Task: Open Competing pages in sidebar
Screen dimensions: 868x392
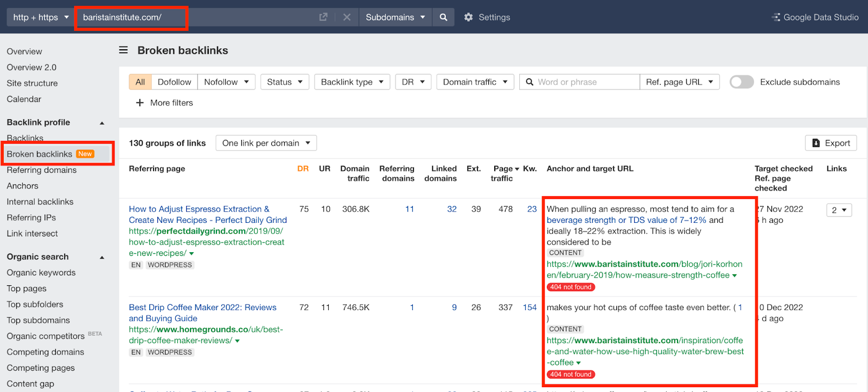Action: [x=41, y=368]
